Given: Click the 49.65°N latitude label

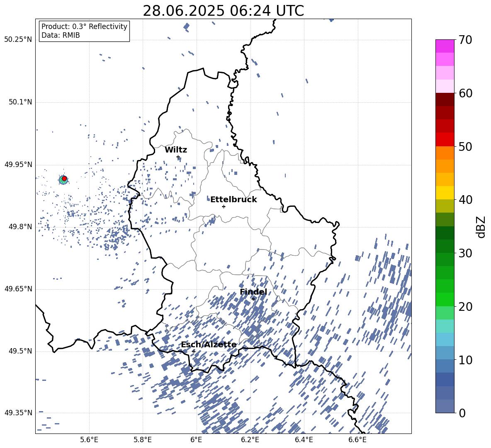Looking at the screenshot, I should coord(18,288).
